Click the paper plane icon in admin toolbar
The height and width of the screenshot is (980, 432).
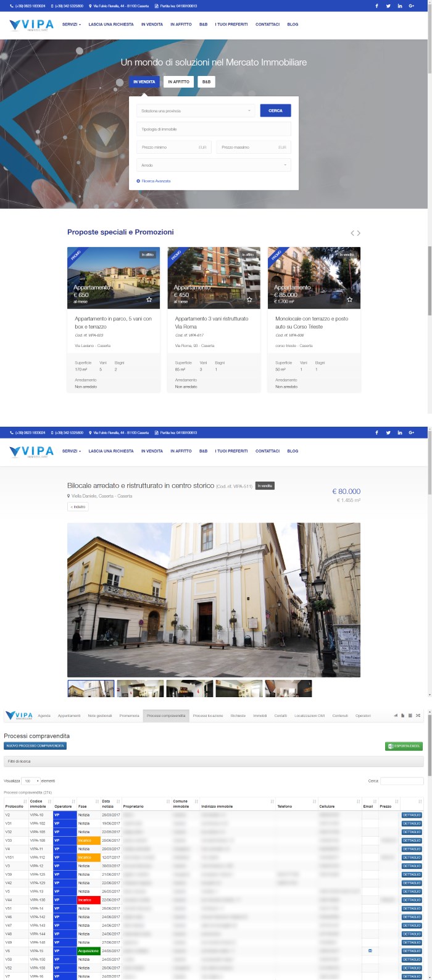(x=396, y=716)
